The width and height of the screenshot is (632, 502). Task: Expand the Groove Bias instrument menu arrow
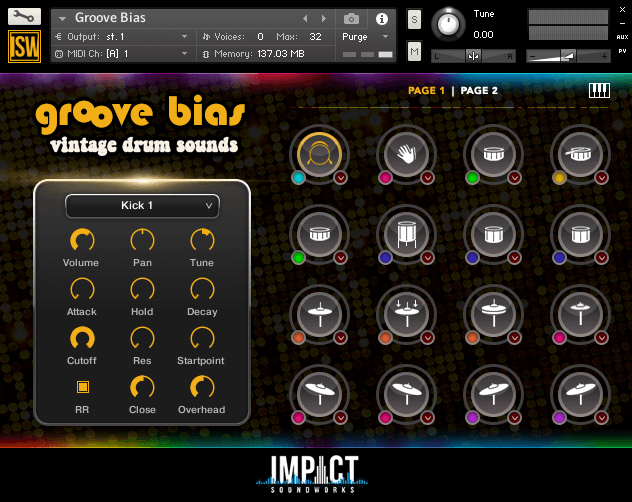tap(62, 19)
